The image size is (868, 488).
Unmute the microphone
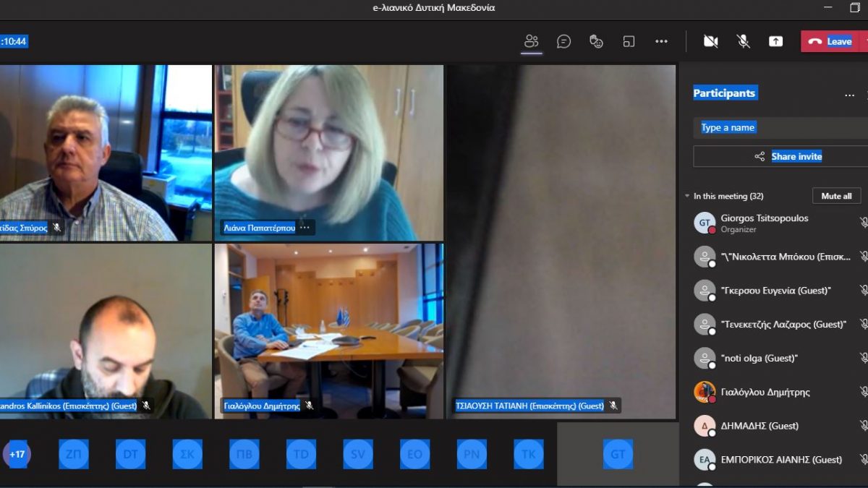(x=743, y=41)
